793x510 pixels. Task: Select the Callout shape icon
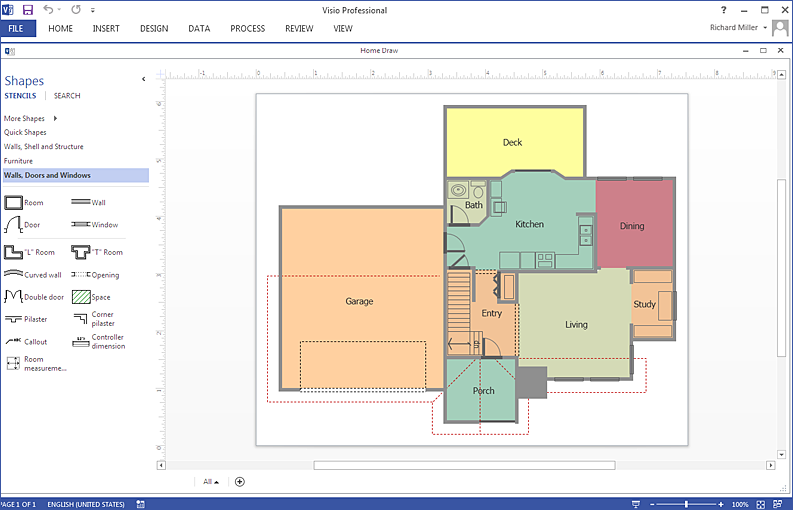point(13,342)
